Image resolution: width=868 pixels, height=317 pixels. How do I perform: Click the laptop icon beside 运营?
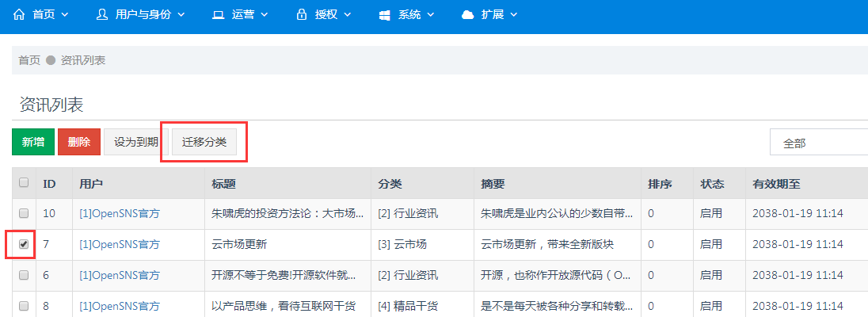[218, 16]
